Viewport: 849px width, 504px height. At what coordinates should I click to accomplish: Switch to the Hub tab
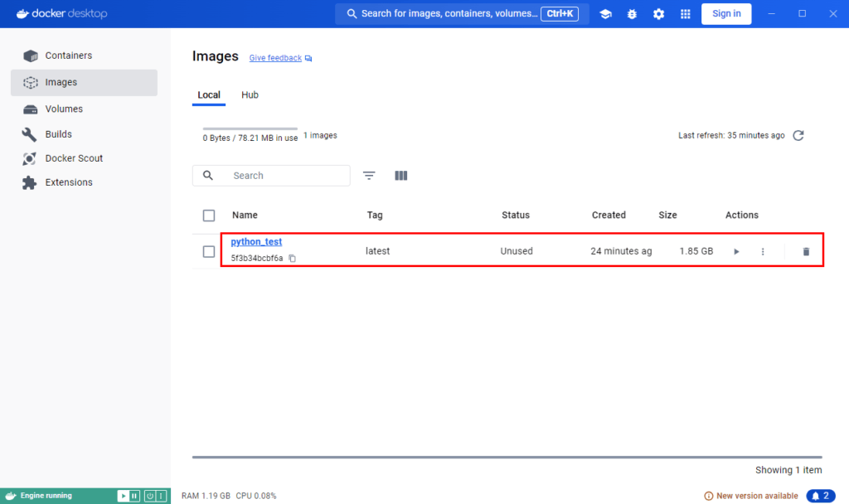250,95
